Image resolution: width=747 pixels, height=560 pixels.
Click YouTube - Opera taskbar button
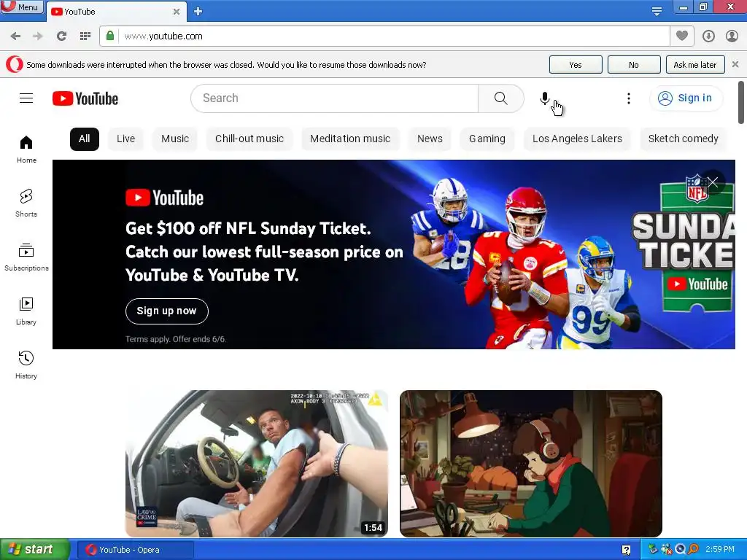135,550
